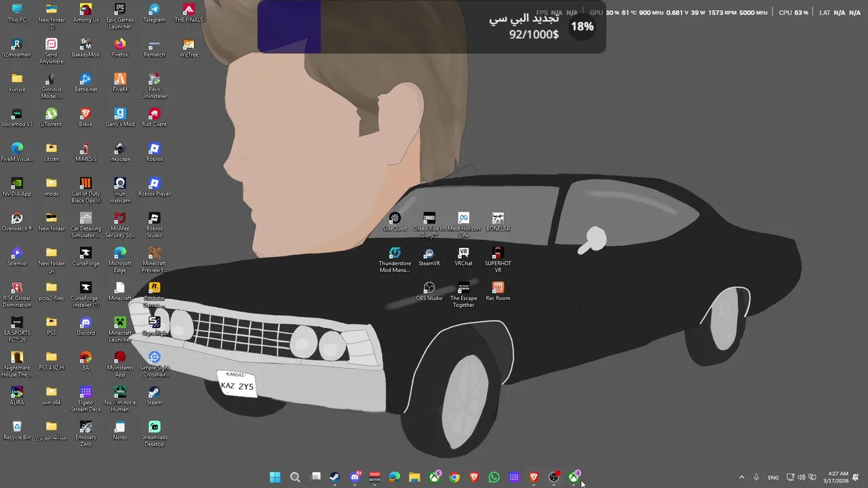Launch Riot Client from desktop
The width and height of the screenshot is (868, 488).
click(155, 117)
